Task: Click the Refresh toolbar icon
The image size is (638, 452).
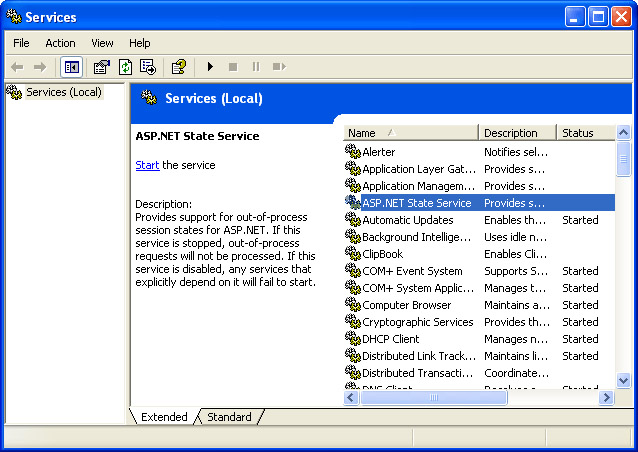Action: coord(125,67)
